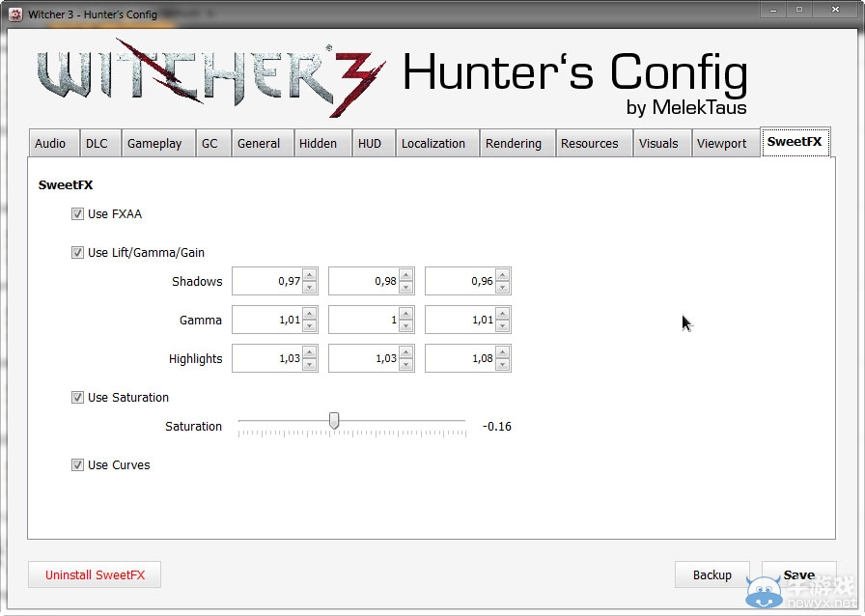Click the Backup button
This screenshot has height=616, width=865.
pos(712,574)
